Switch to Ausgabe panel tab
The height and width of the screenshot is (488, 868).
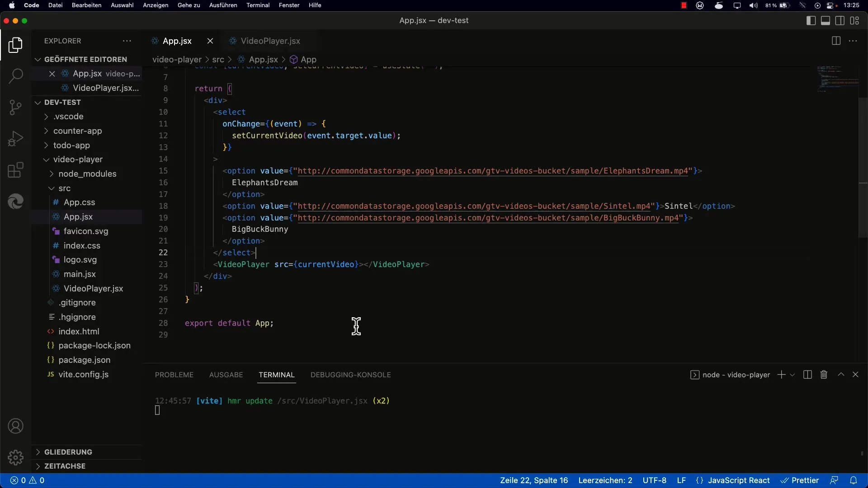(x=226, y=375)
